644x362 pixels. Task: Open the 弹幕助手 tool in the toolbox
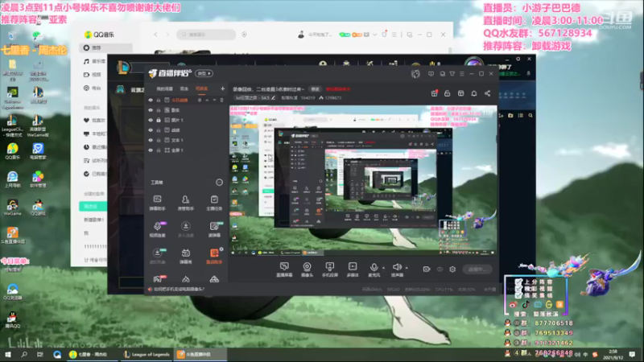coord(157,203)
